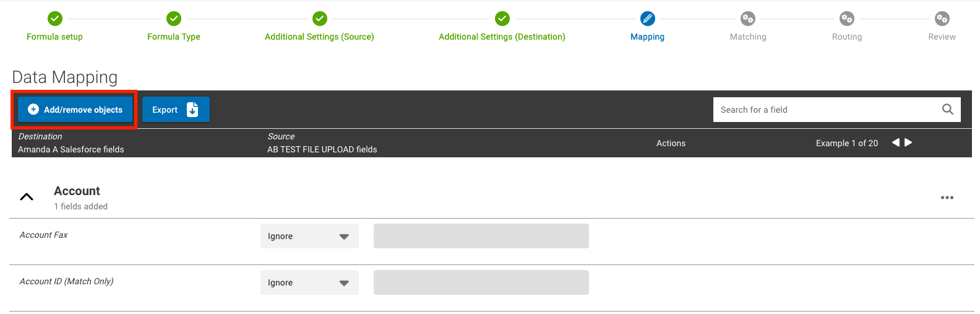The height and width of the screenshot is (314, 980).
Task: Click the Account Fax source field box
Action: 481,236
